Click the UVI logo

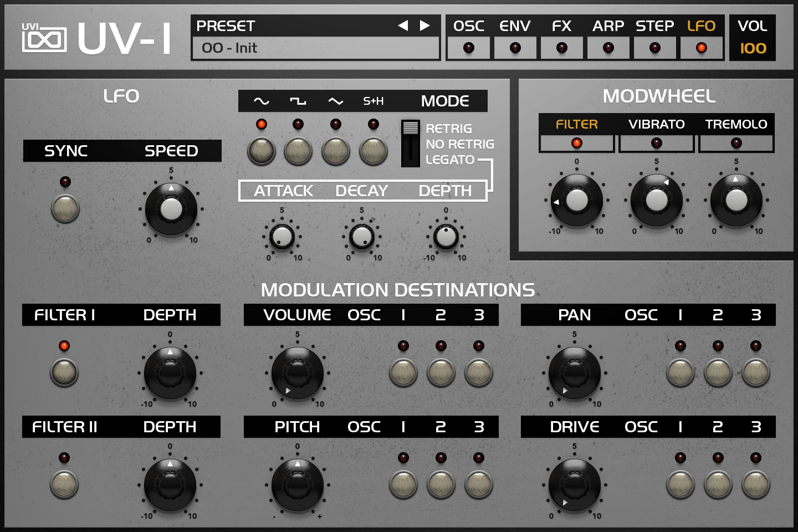tap(44, 38)
